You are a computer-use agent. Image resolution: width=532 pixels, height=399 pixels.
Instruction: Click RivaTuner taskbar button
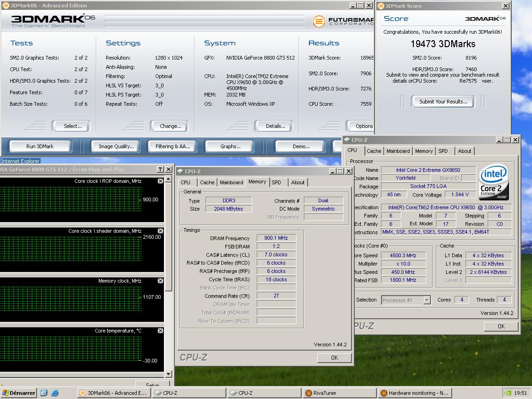coord(339,393)
